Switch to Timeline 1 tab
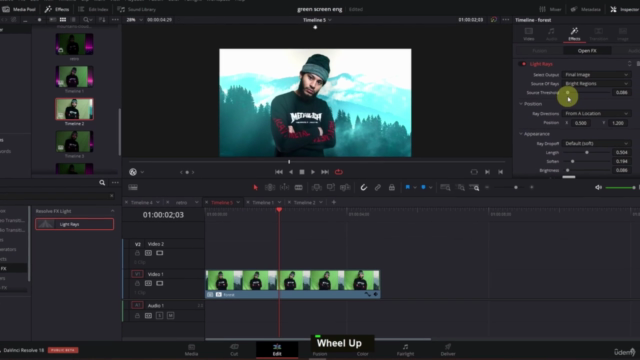This screenshot has width=640, height=360. pyautogui.click(x=263, y=202)
